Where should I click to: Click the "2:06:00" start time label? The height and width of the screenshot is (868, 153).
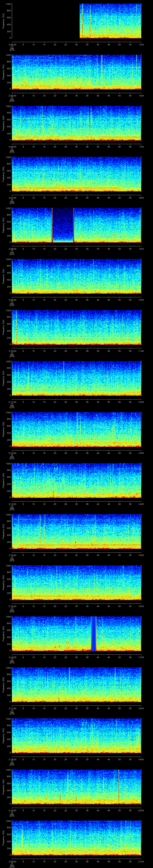(12, 147)
